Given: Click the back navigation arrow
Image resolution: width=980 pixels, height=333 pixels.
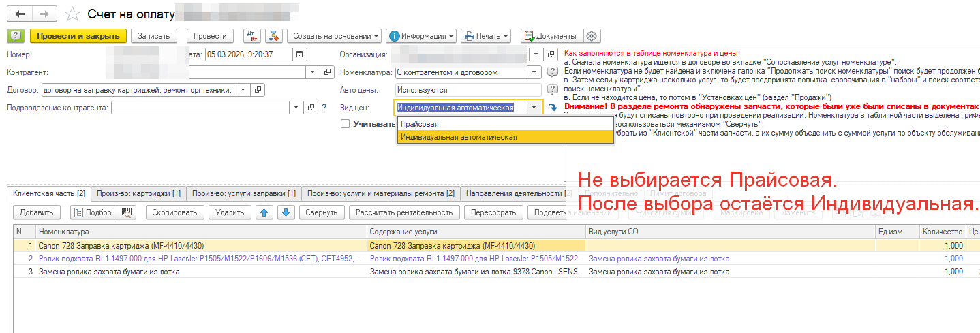Looking at the screenshot, I should coord(20,14).
